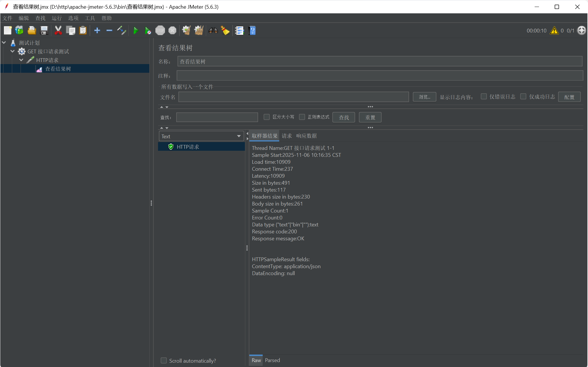Click the 文件名 input field
This screenshot has height=367, width=588.
point(293,97)
